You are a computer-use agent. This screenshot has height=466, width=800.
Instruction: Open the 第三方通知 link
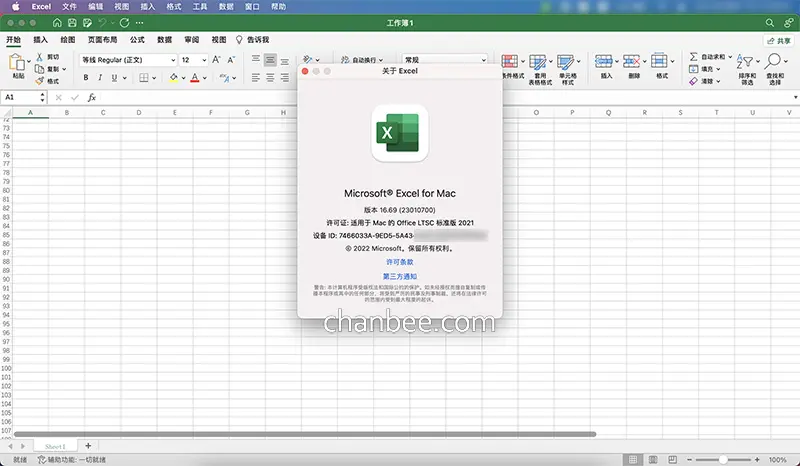click(400, 276)
